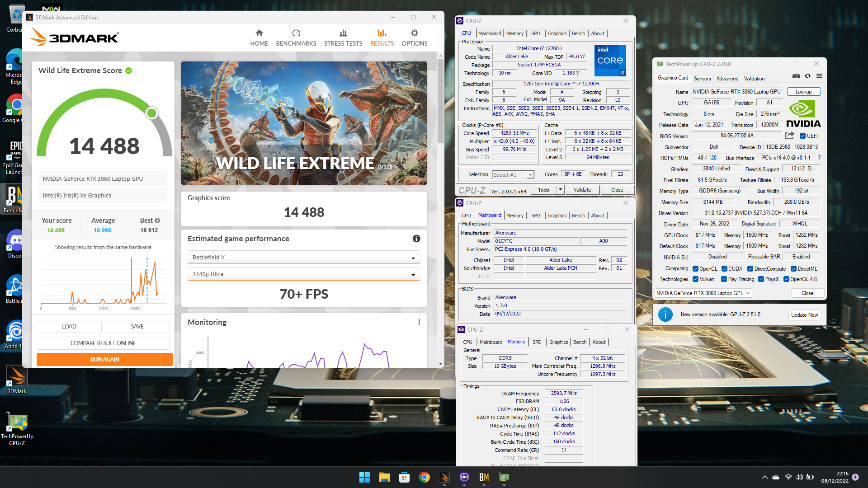The width and height of the screenshot is (868, 488).
Task: Show hidden system tray icons
Action: [764, 477]
